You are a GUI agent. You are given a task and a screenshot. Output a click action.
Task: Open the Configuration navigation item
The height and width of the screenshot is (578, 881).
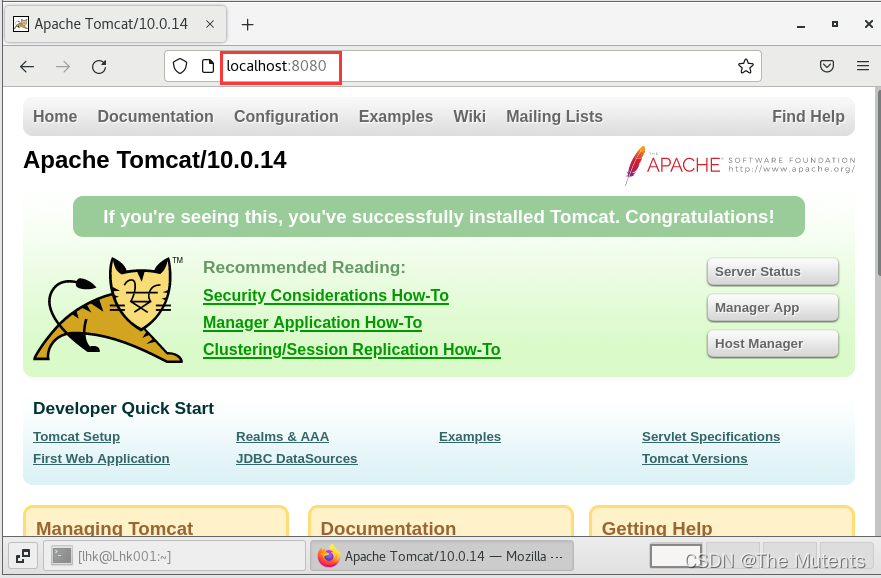coord(286,116)
